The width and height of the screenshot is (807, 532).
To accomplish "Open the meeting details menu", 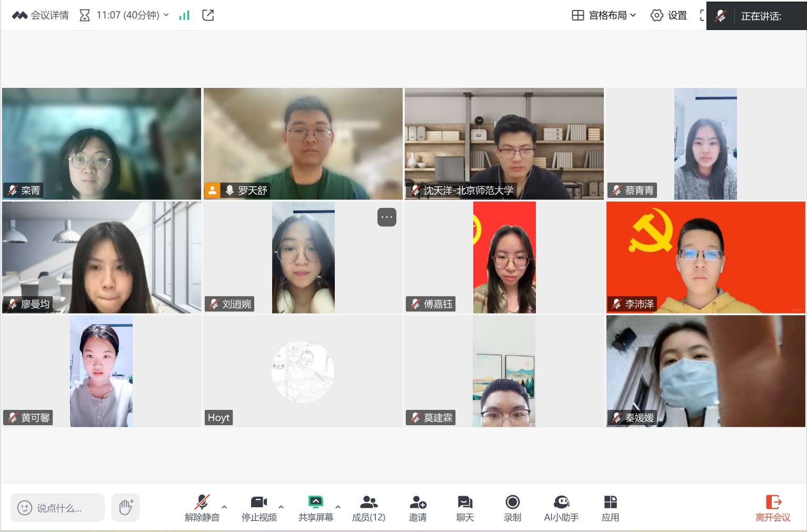I will coord(41,15).
